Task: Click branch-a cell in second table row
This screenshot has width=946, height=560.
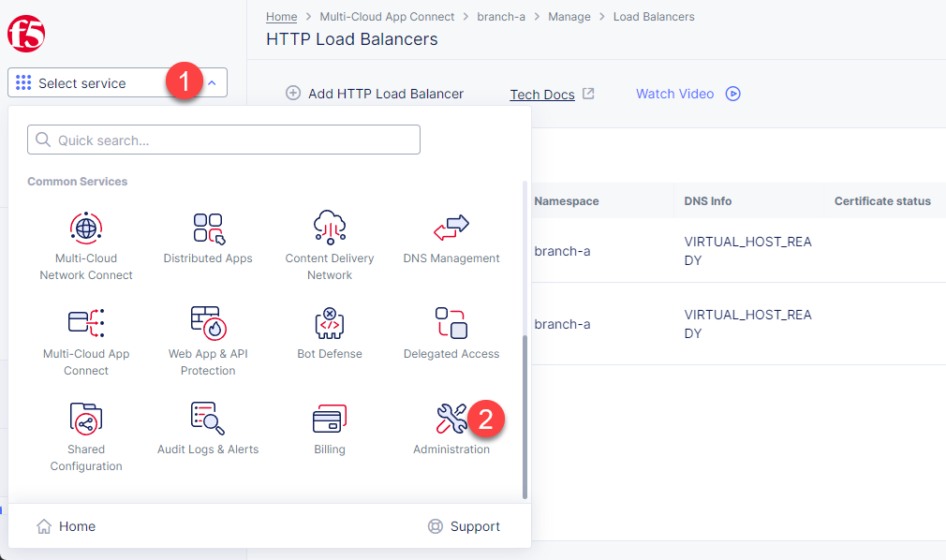Action: [562, 324]
